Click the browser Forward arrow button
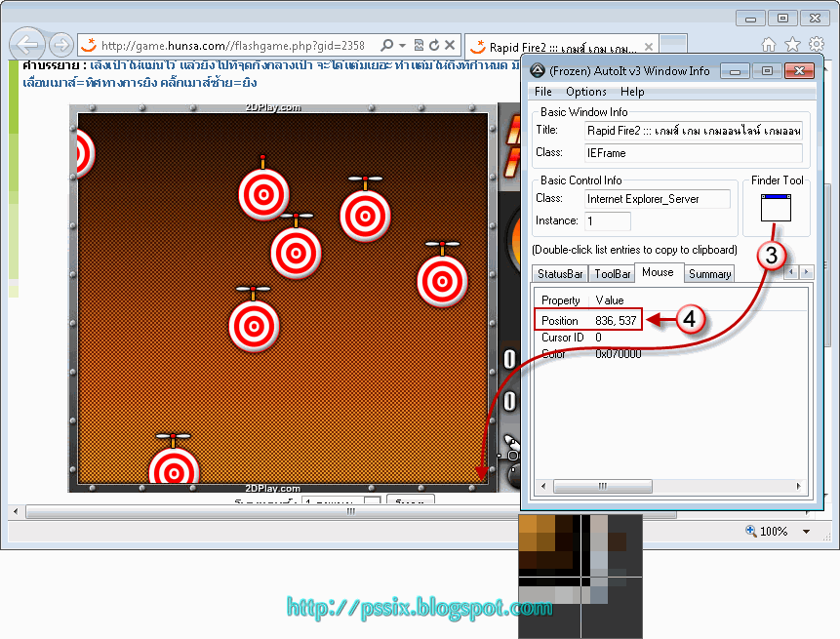Viewport: 840px width, 639px height. 61,45
